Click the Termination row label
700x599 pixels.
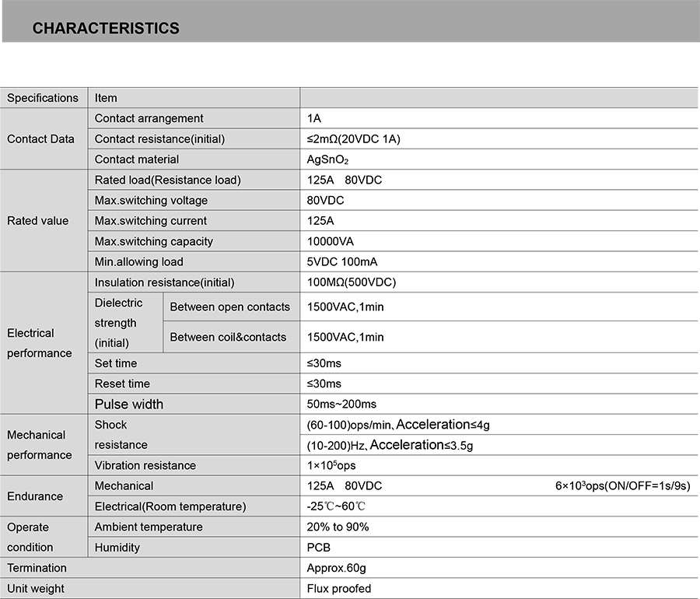click(x=37, y=568)
